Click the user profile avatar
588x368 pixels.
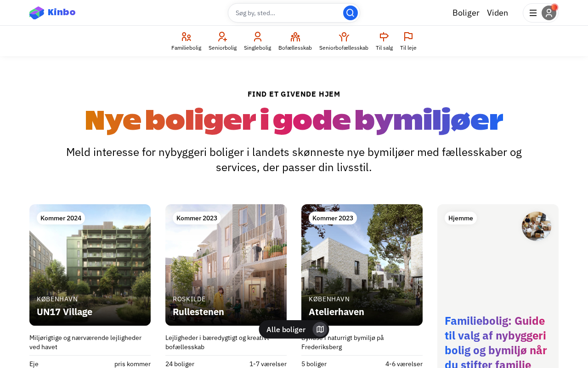(x=548, y=13)
